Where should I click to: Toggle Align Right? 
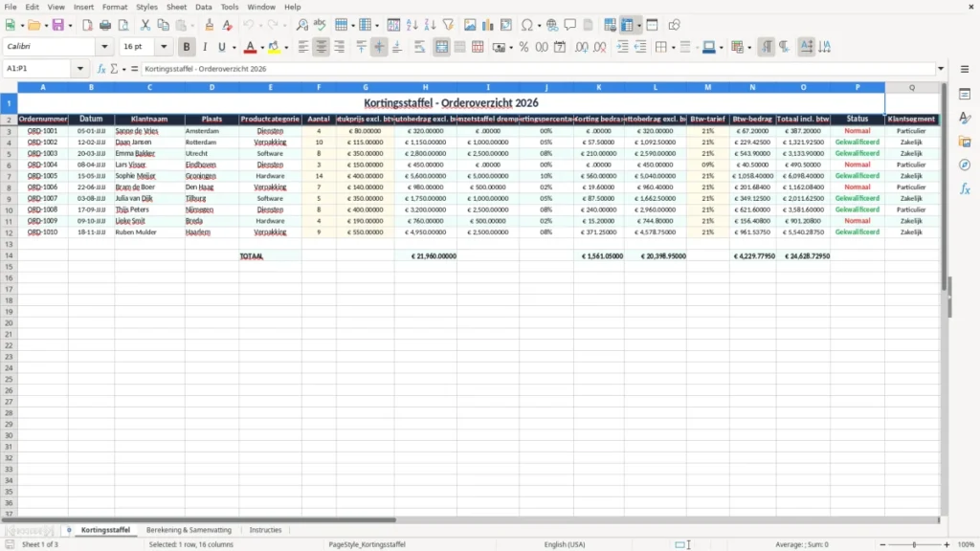tap(340, 47)
